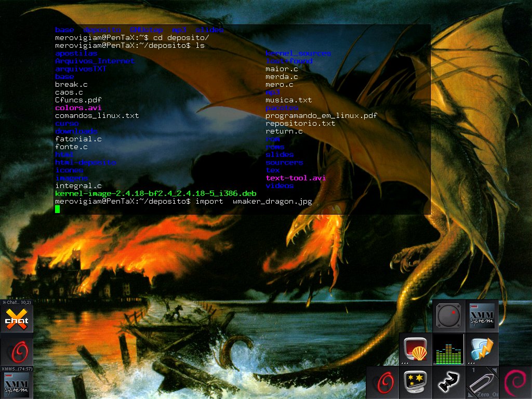Viewport: 532px width, 399px height.
Task: Click the 'tex' directory name
Action: point(272,170)
